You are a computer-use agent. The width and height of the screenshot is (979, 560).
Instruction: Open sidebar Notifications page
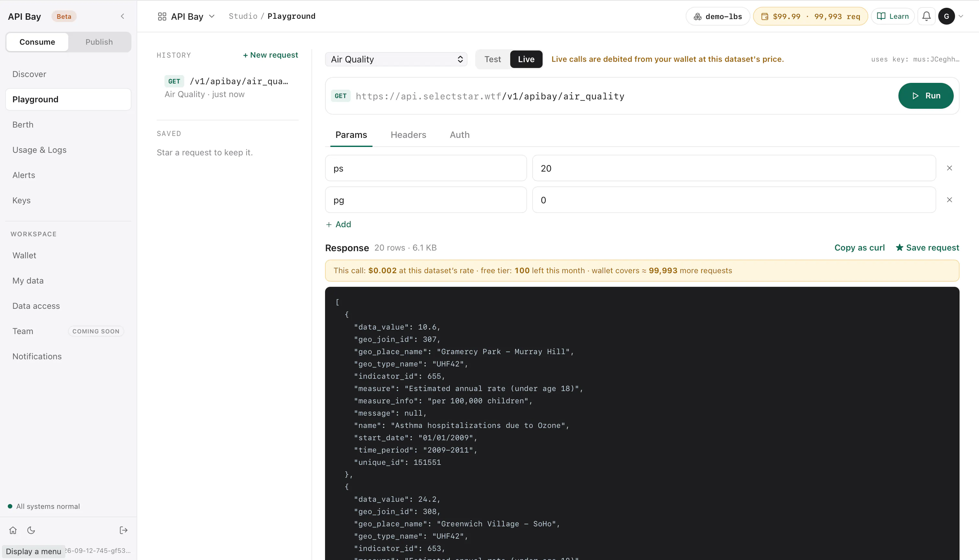69,356
